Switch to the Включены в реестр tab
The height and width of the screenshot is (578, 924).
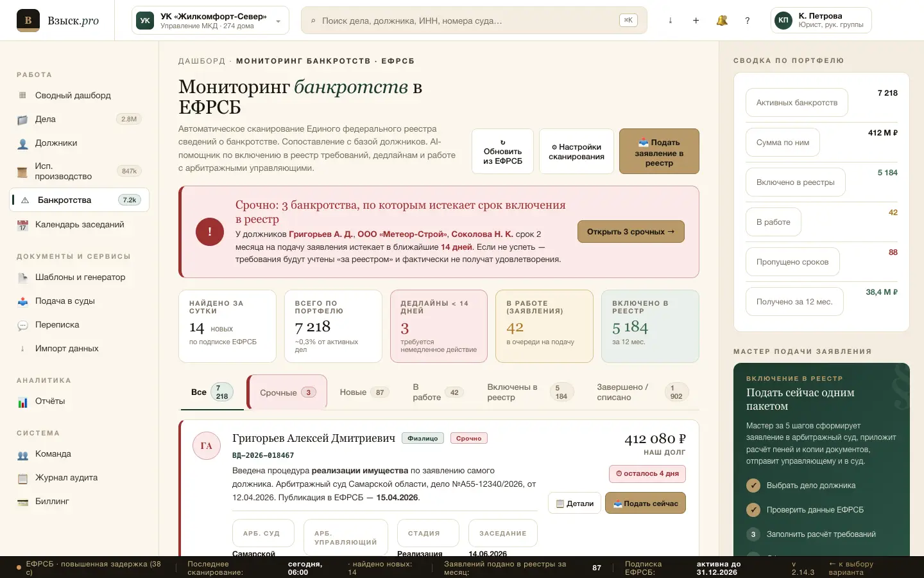click(530, 392)
